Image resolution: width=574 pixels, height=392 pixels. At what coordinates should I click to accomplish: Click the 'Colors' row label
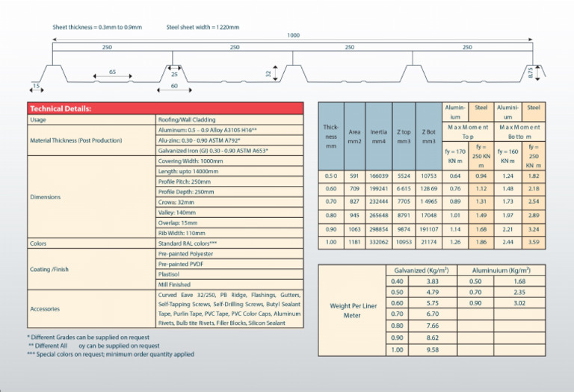[38, 243]
